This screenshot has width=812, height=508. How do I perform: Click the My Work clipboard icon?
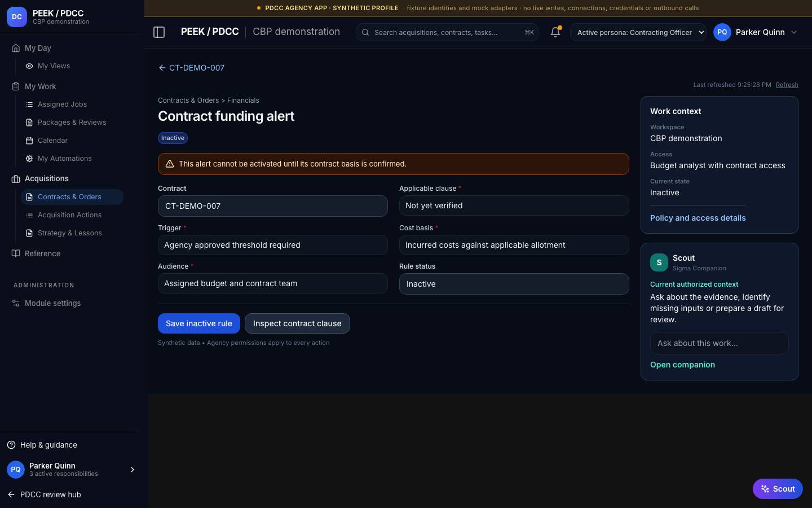click(x=16, y=86)
